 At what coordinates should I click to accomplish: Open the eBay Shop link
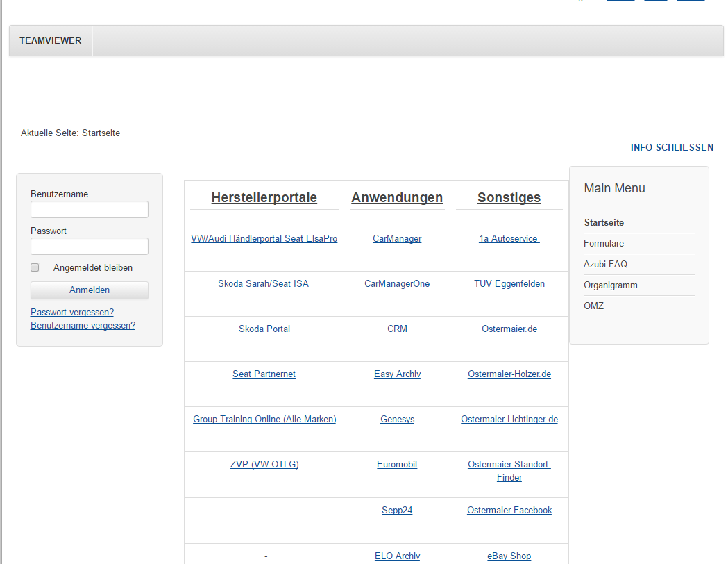coord(509,556)
